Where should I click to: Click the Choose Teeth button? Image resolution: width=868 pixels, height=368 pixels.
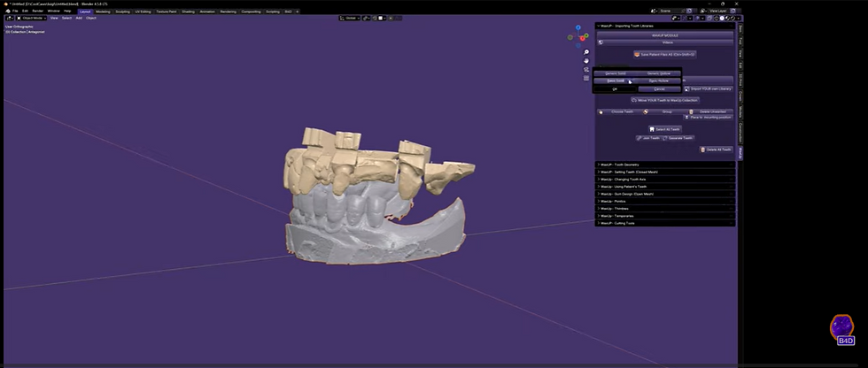pos(619,111)
